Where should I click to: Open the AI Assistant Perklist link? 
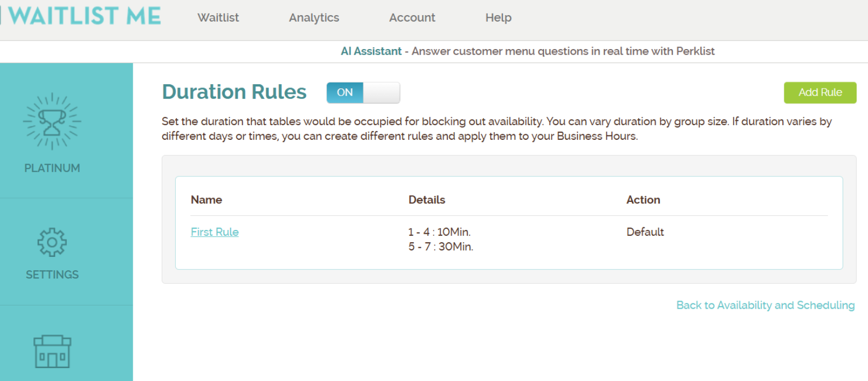click(371, 51)
